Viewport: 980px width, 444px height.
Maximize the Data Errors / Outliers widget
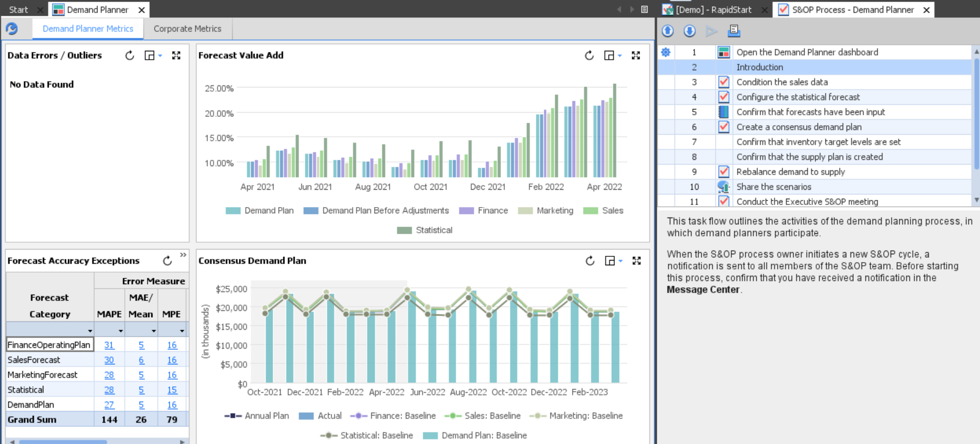click(177, 56)
